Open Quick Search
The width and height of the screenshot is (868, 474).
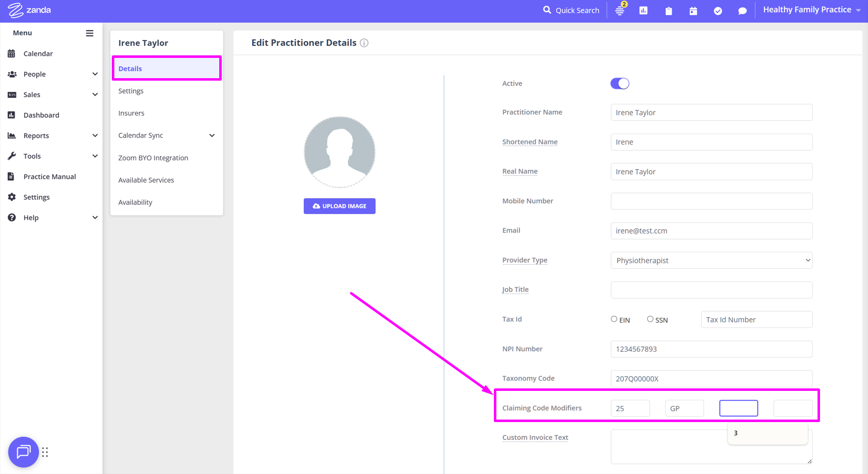tap(571, 10)
